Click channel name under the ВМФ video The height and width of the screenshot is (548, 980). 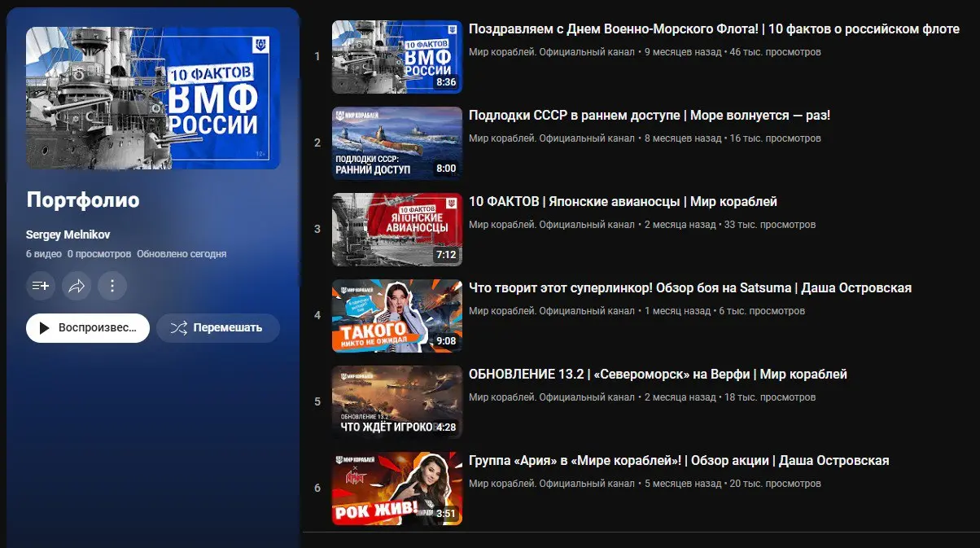pyautogui.click(x=552, y=52)
